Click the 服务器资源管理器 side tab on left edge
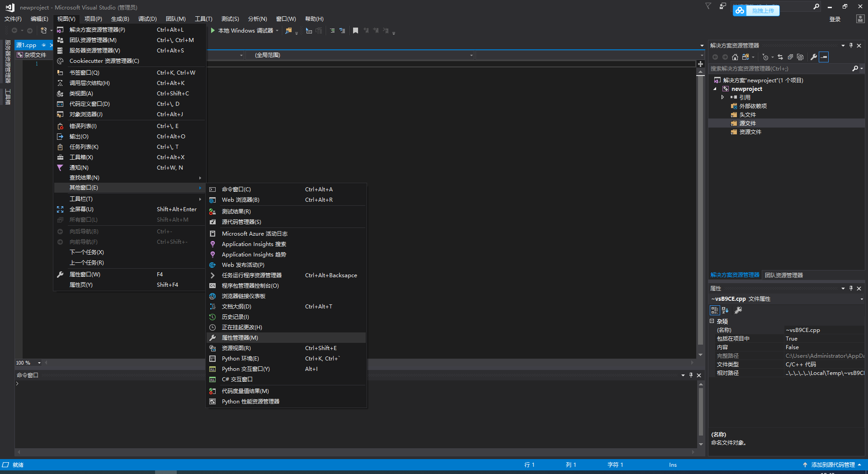The height and width of the screenshot is (474, 868). tap(8, 61)
